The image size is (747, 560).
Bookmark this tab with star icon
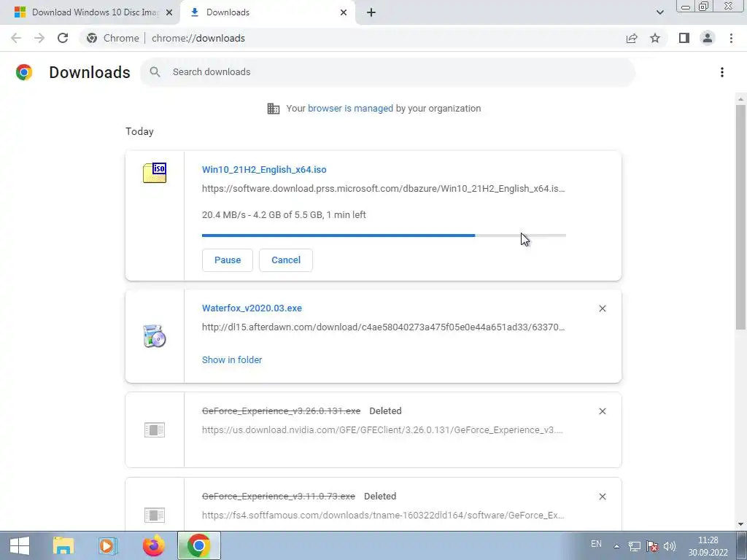click(x=655, y=38)
